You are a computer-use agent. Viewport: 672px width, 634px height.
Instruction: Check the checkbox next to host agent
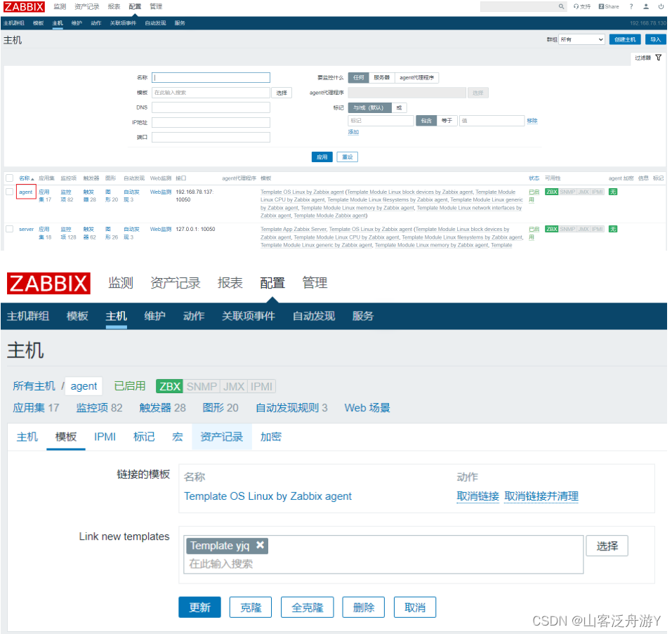(x=8, y=192)
